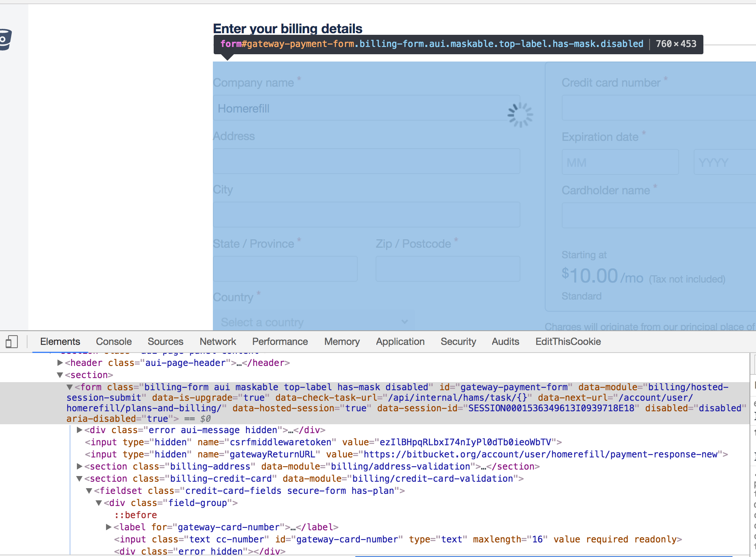Collapse the section node above the form
Viewport: 756px width, 557px height.
click(x=60, y=375)
